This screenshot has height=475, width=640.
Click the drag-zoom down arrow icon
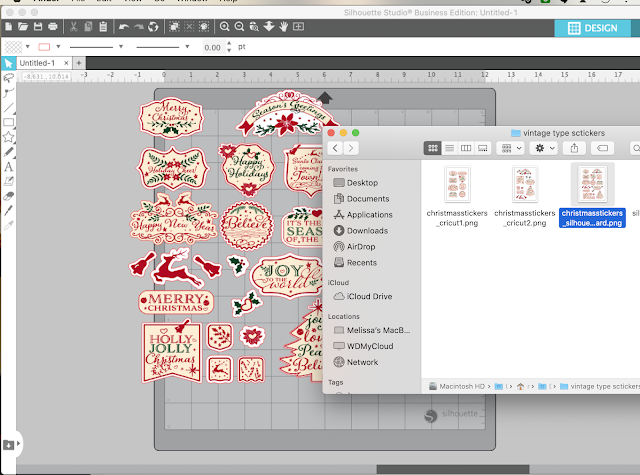tap(269, 27)
